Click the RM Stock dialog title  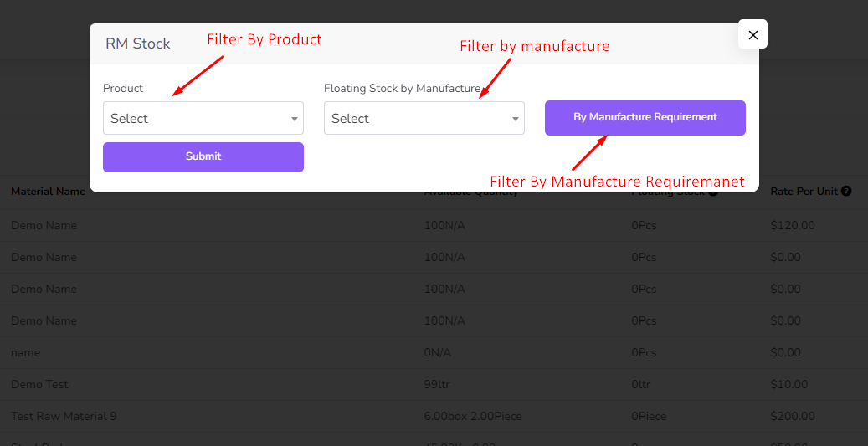[138, 44]
